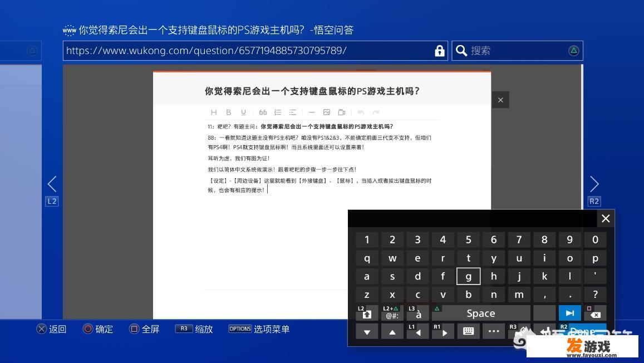Move cursor down with the down-arrow key
644x363 pixels.
click(x=367, y=331)
